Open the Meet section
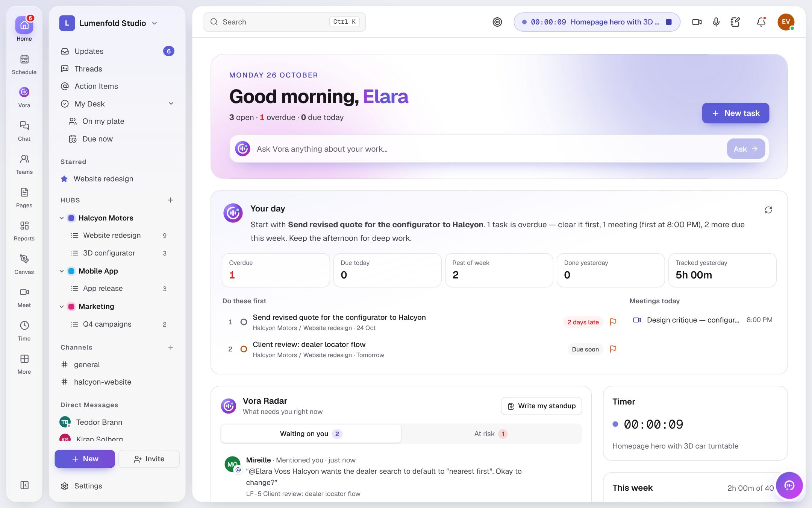This screenshot has width=812, height=508. [x=24, y=297]
